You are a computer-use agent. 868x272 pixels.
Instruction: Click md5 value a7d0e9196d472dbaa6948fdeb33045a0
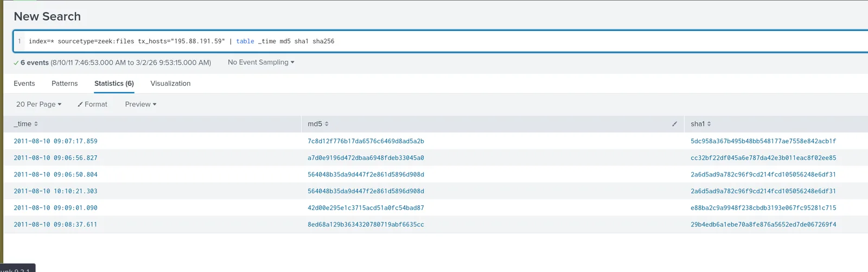366,158
